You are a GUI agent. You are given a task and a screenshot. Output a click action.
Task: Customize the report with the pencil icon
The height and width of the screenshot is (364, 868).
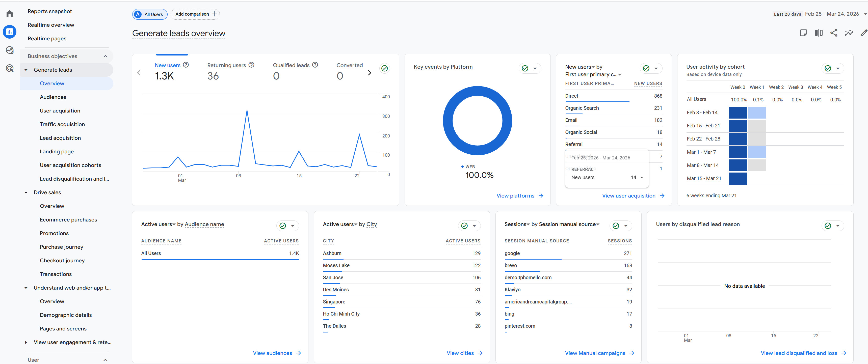coord(864,33)
